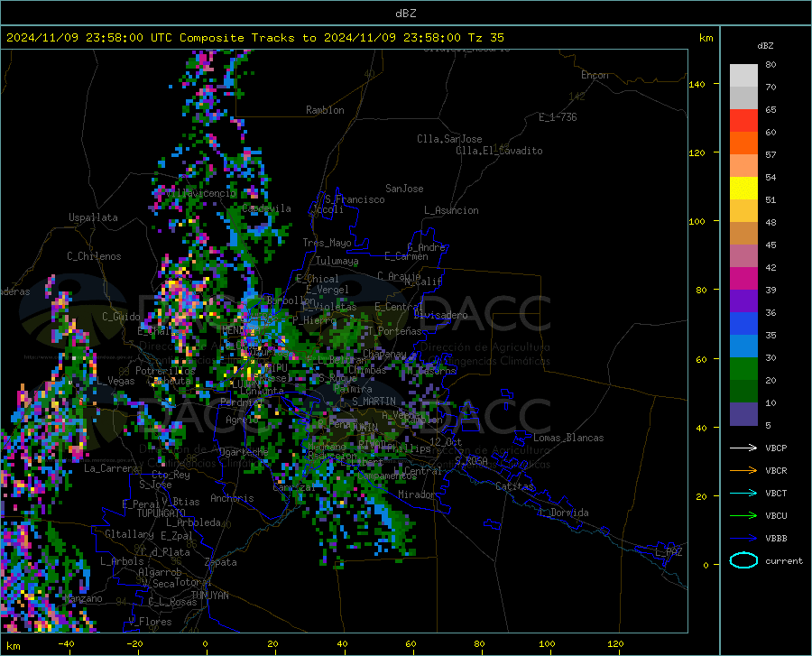Click the 0 km vertical axis tick
The height and width of the screenshot is (656, 812).
click(706, 565)
